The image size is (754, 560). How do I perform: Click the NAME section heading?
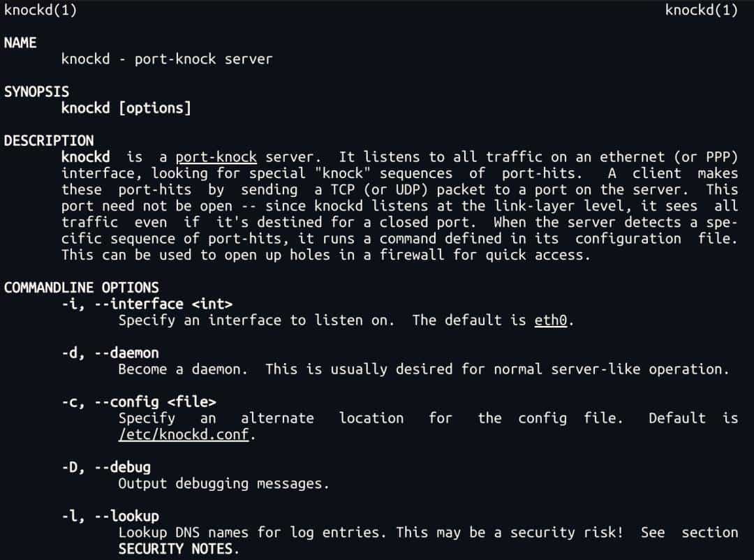click(x=20, y=43)
